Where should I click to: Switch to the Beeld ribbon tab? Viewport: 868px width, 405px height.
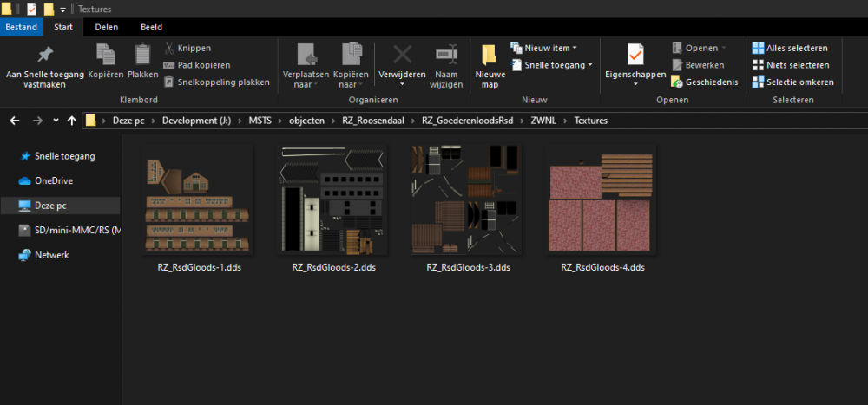pos(150,27)
